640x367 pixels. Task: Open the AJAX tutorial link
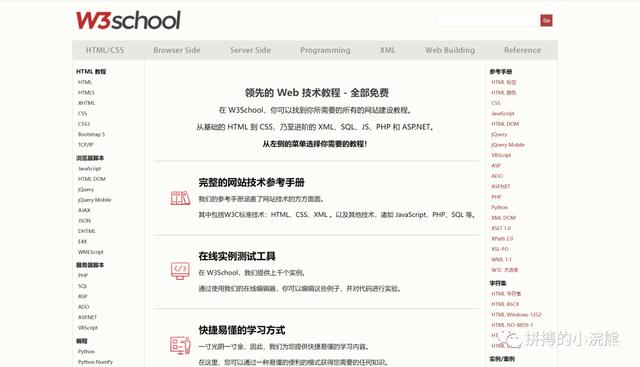tap(84, 210)
